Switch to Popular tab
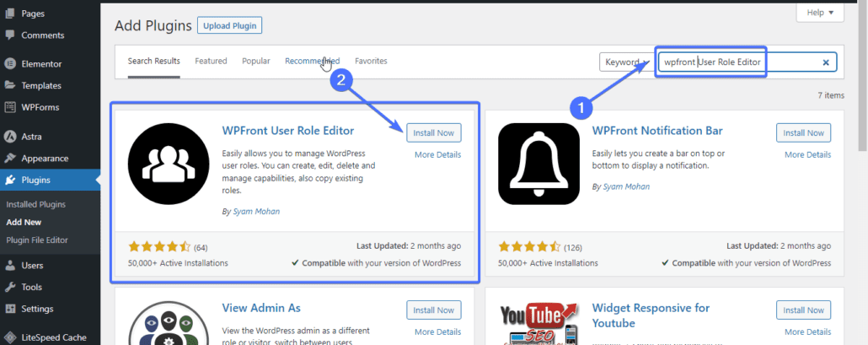Image resolution: width=868 pixels, height=345 pixels. click(255, 61)
